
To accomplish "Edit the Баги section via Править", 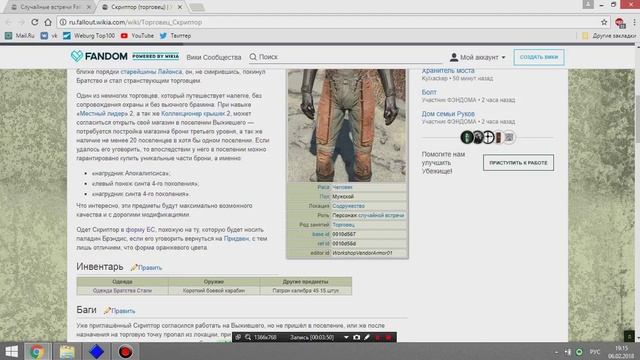I will click(x=120, y=311).
